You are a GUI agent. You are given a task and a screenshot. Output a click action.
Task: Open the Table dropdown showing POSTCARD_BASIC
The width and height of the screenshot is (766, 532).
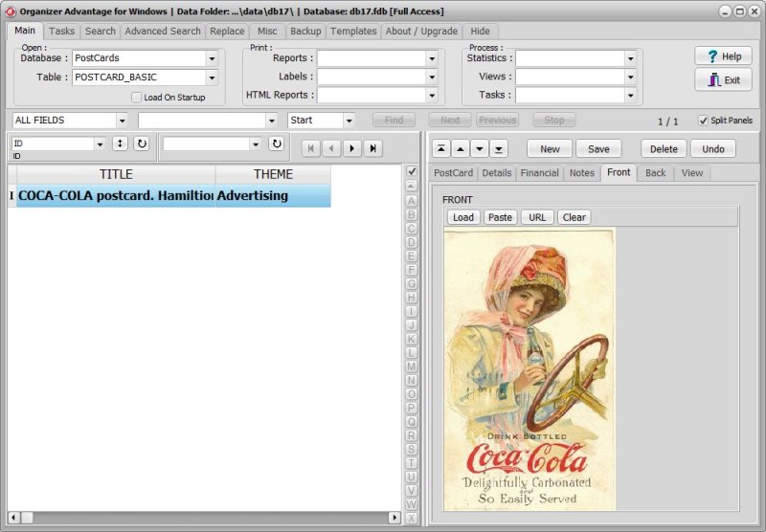click(x=212, y=78)
